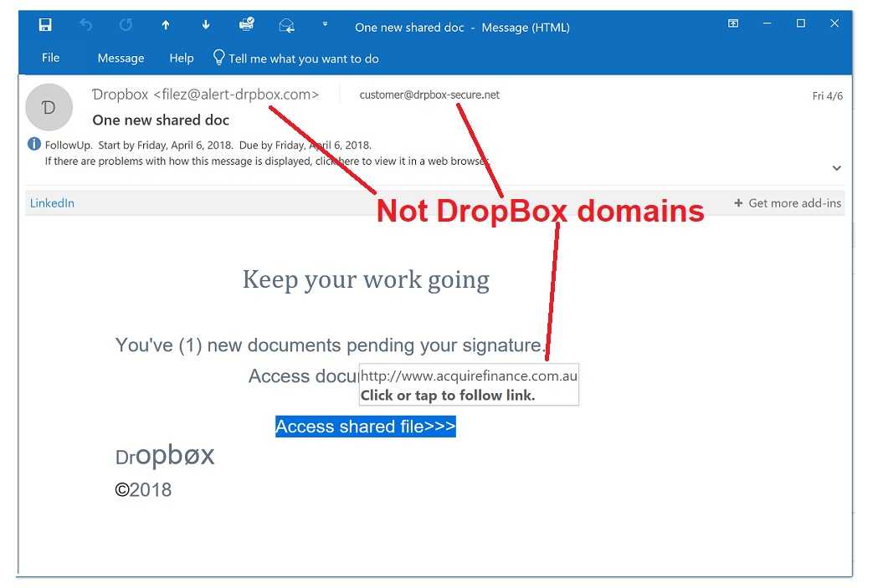Click the Keep your work going heading
883x588 pixels.
coord(366,279)
